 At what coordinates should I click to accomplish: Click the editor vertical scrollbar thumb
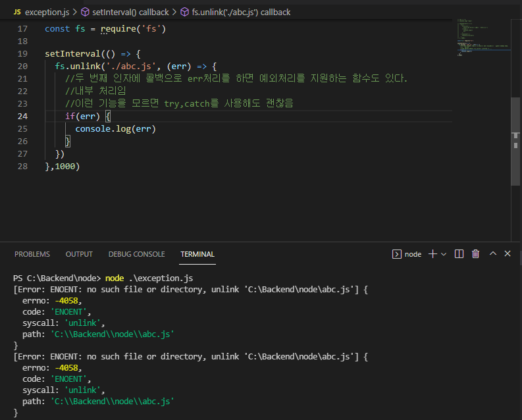coord(515,142)
